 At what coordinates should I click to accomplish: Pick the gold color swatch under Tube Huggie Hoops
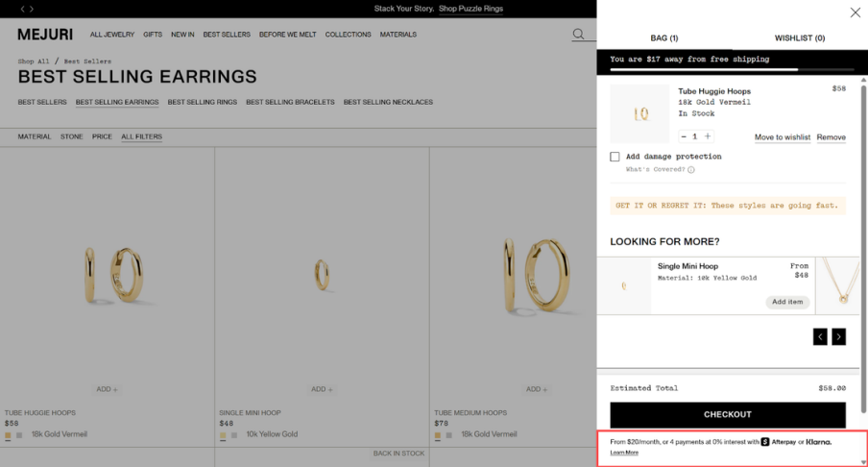(x=8, y=435)
